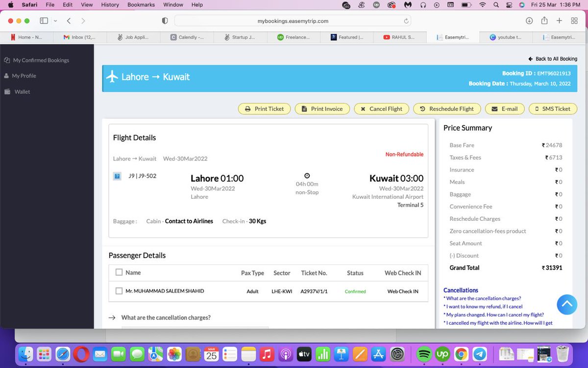Click the Safari sidebar toggle icon
Image resolution: width=588 pixels, height=368 pixels.
coord(44,21)
